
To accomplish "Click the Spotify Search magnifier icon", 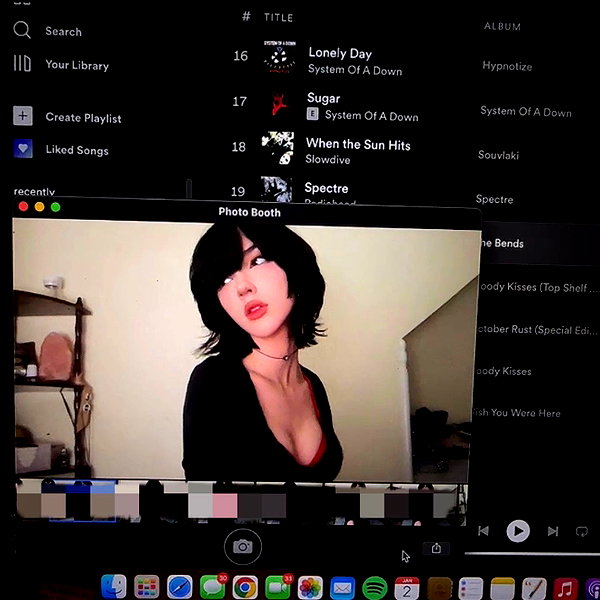I will click(22, 30).
